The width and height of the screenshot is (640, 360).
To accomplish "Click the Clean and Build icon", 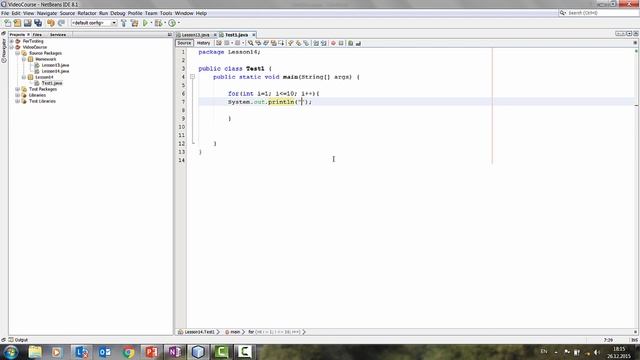I will (x=134, y=23).
